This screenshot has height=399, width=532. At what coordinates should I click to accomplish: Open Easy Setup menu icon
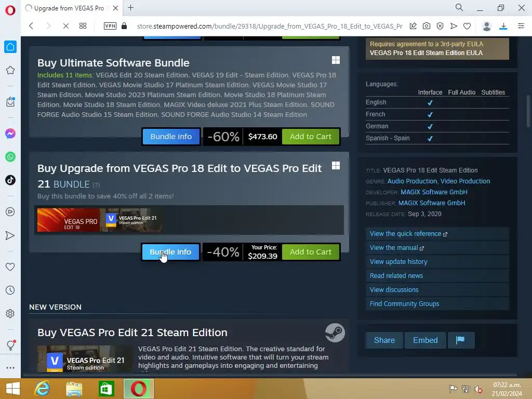click(x=521, y=26)
